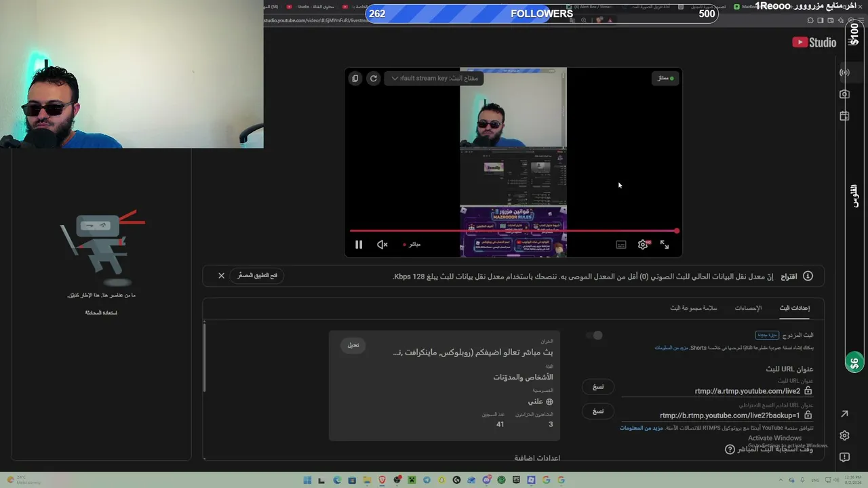Toggle the dual stream switch
The width and height of the screenshot is (868, 488).
click(x=595, y=335)
